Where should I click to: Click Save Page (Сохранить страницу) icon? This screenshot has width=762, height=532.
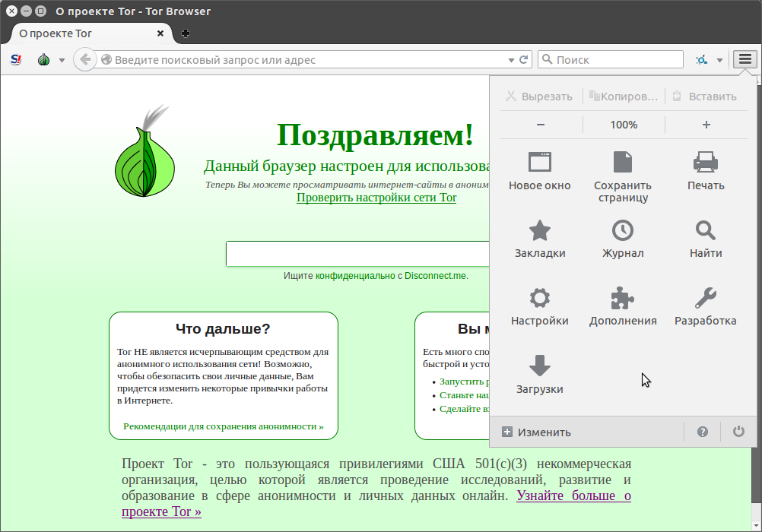pos(623,163)
